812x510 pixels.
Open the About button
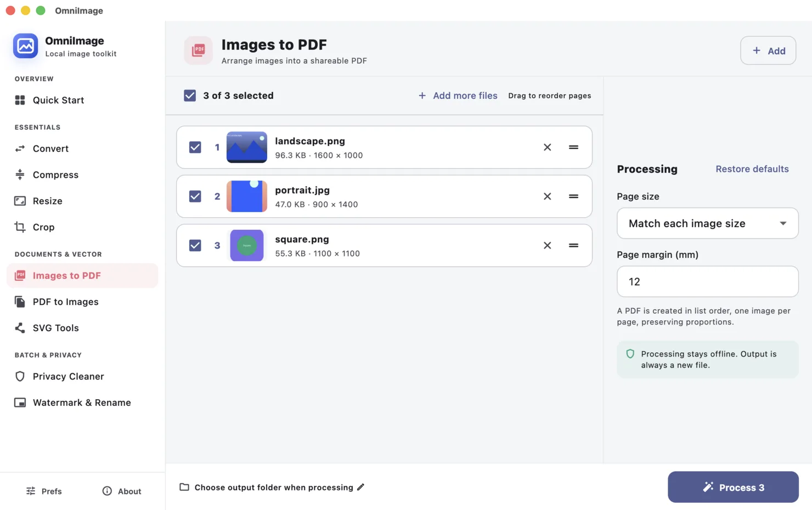click(x=122, y=491)
